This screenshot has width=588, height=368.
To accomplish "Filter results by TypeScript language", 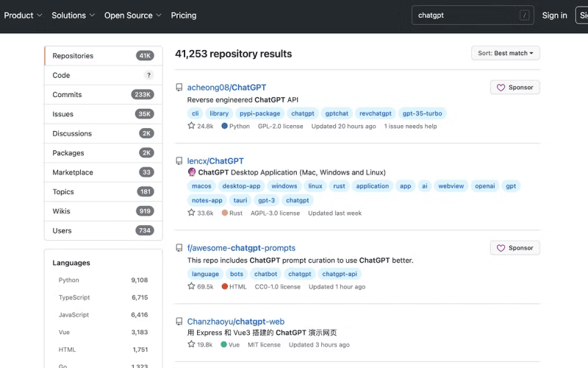I will [x=103, y=297].
